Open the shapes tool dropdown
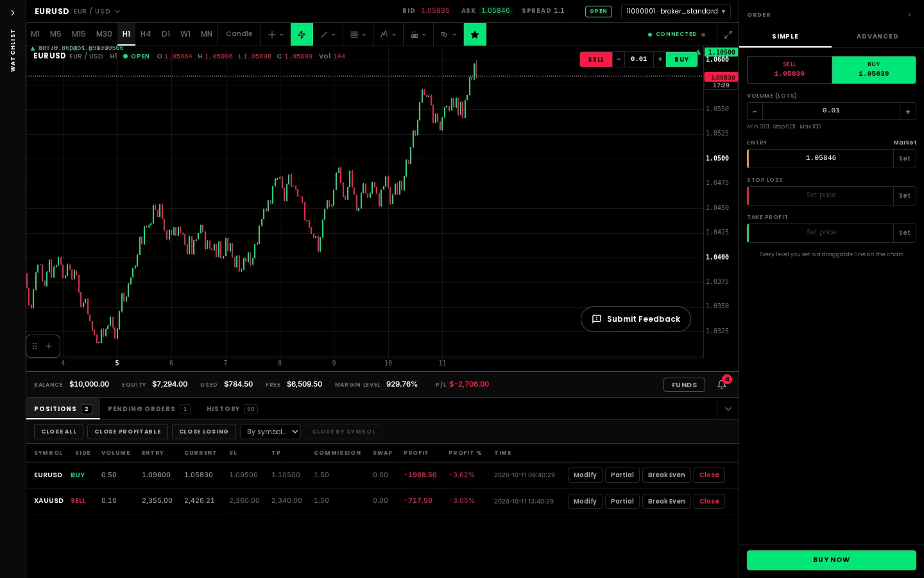This screenshot has width=924, height=578. click(x=449, y=35)
